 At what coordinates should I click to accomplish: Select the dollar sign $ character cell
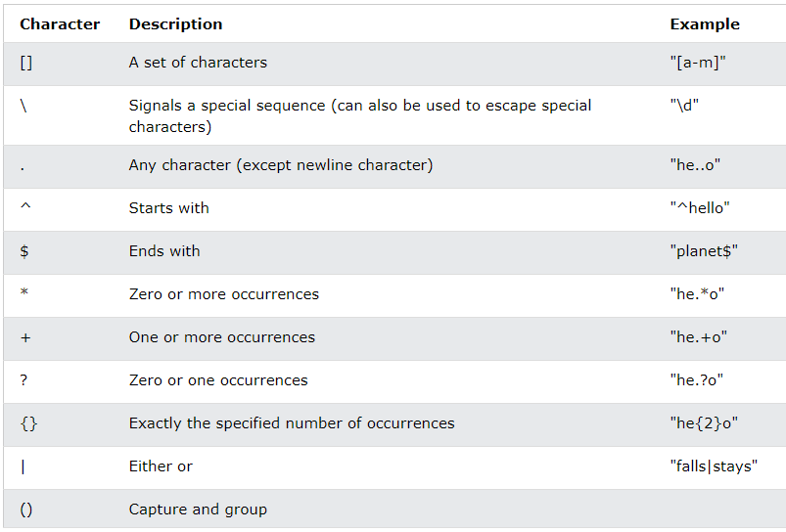pos(24,251)
